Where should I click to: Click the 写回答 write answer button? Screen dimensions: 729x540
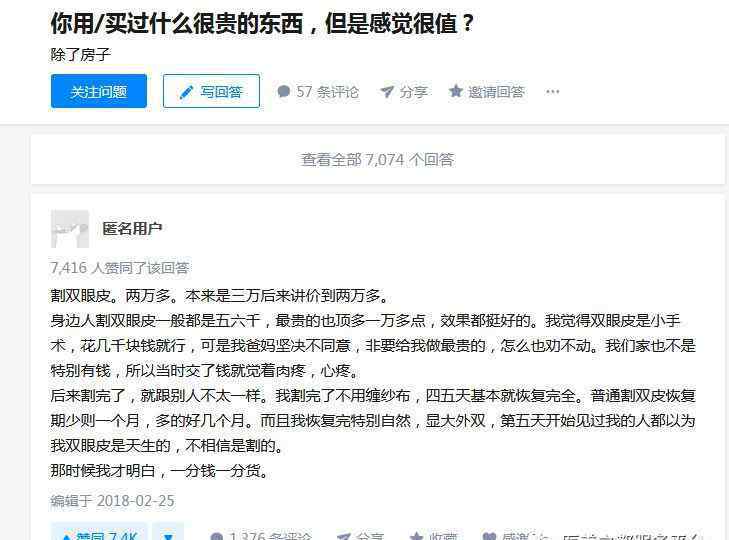click(x=211, y=91)
